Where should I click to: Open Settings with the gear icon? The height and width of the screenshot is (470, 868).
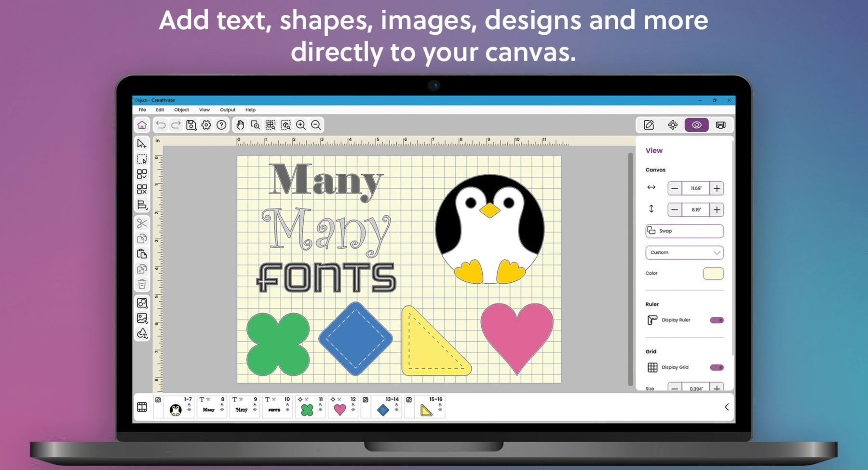(206, 125)
